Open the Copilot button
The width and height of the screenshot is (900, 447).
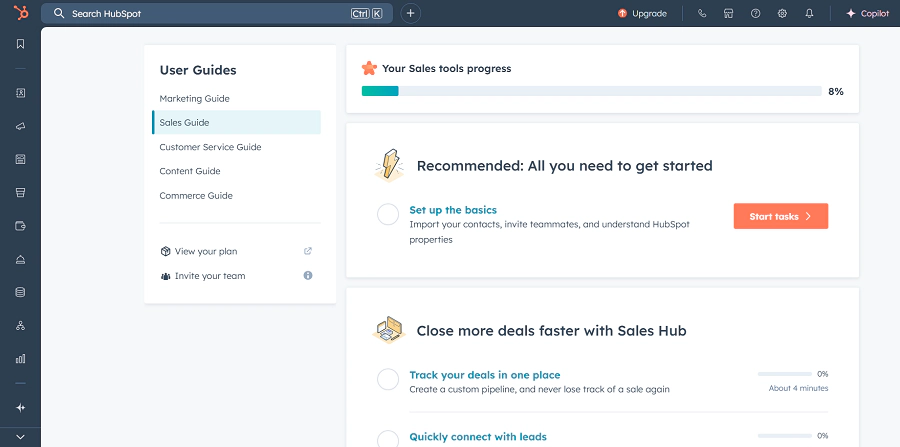[x=867, y=13]
